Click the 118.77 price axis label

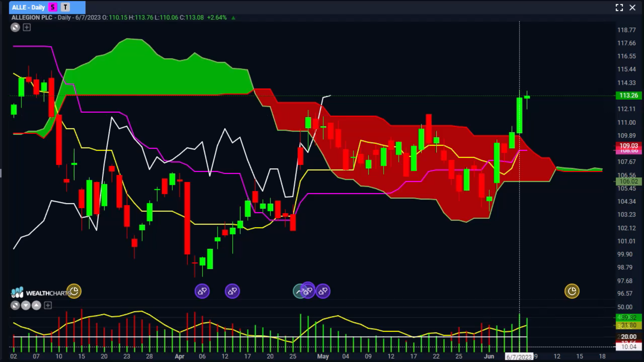pos(627,30)
